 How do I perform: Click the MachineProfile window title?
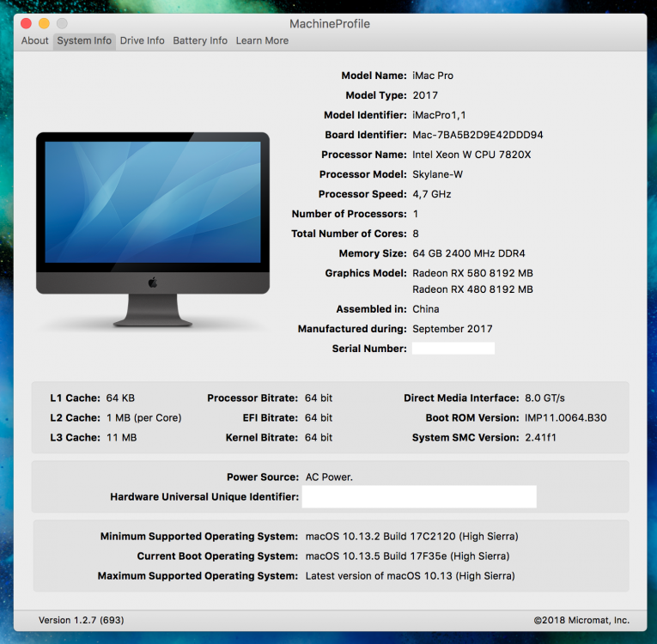(x=329, y=24)
